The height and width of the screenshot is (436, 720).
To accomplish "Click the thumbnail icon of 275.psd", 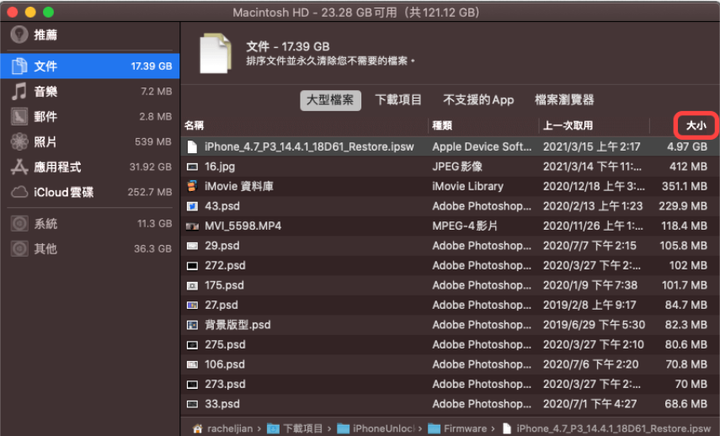I will click(192, 345).
